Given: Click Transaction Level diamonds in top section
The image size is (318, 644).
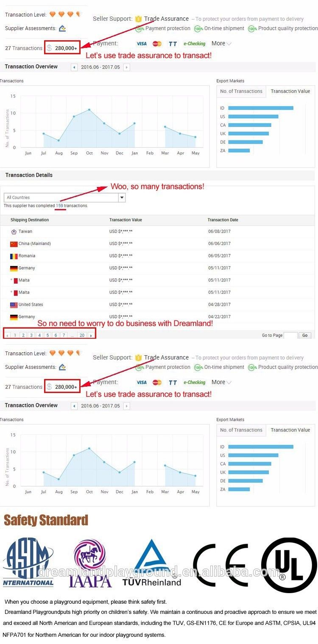Looking at the screenshot, I should pyautogui.click(x=65, y=14).
